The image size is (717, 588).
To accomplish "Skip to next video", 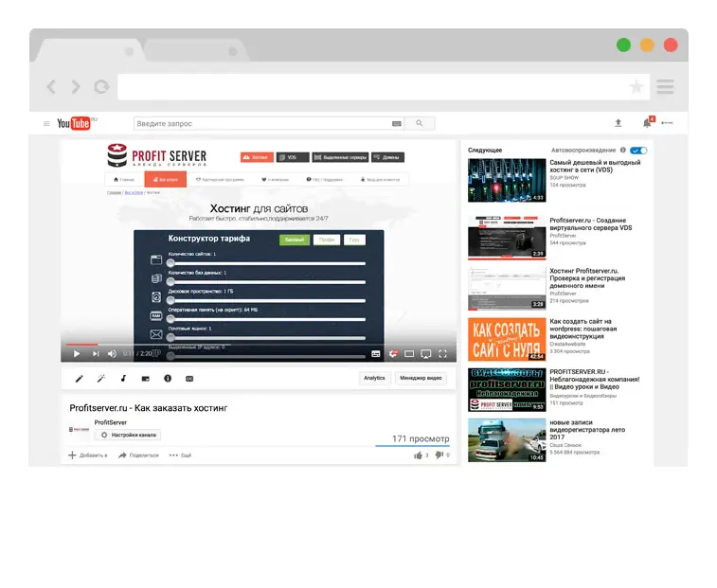I will (95, 353).
